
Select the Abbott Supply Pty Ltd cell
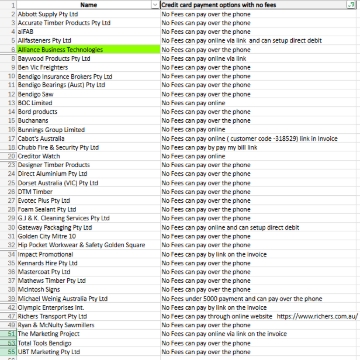coord(88,14)
